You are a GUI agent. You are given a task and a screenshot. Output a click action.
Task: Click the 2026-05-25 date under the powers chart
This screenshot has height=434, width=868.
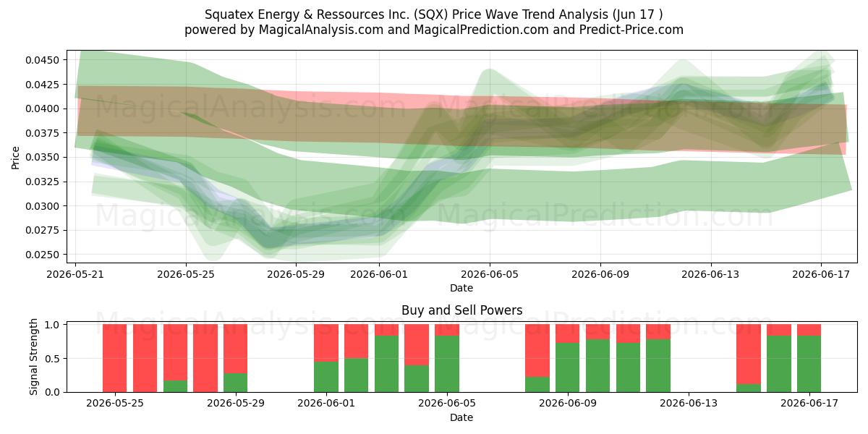click(x=115, y=404)
